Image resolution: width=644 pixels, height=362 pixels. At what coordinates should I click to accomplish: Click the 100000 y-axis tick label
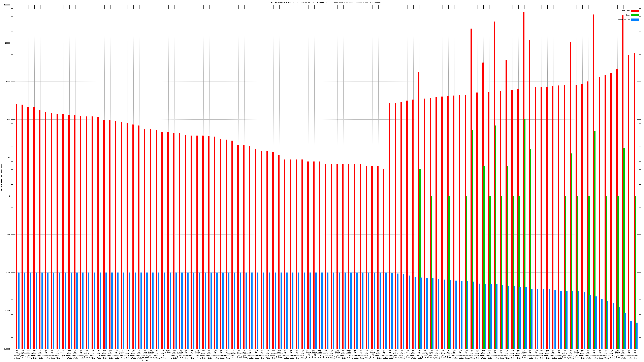click(x=7, y=5)
